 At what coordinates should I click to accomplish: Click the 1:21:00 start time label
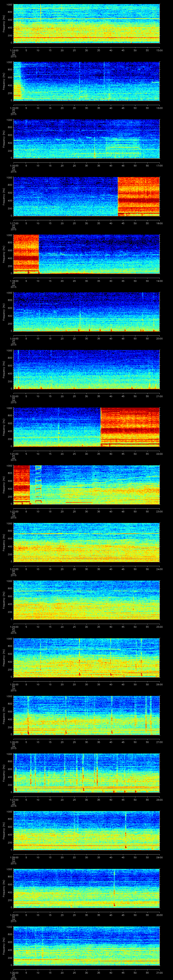click(14, 454)
